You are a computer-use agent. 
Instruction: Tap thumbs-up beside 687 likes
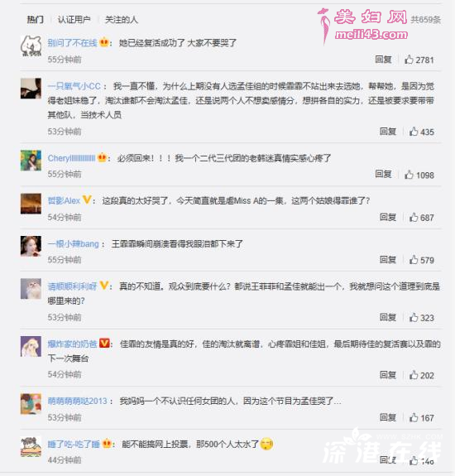coord(414,217)
